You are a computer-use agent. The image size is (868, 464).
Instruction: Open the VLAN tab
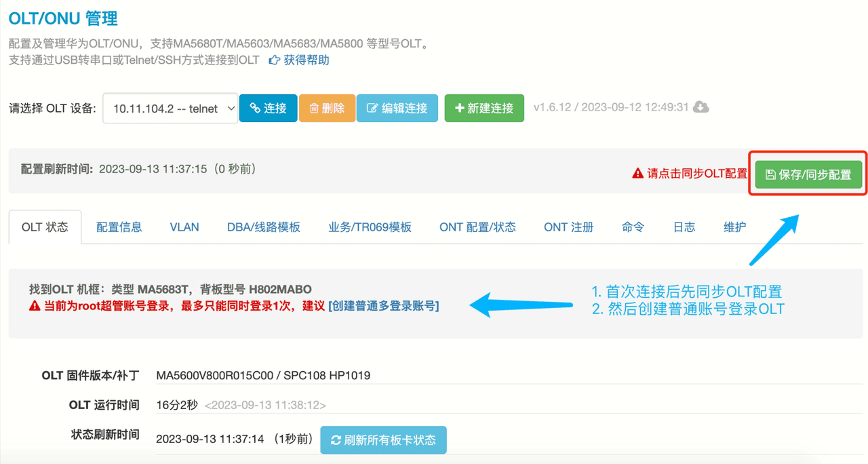coord(184,227)
